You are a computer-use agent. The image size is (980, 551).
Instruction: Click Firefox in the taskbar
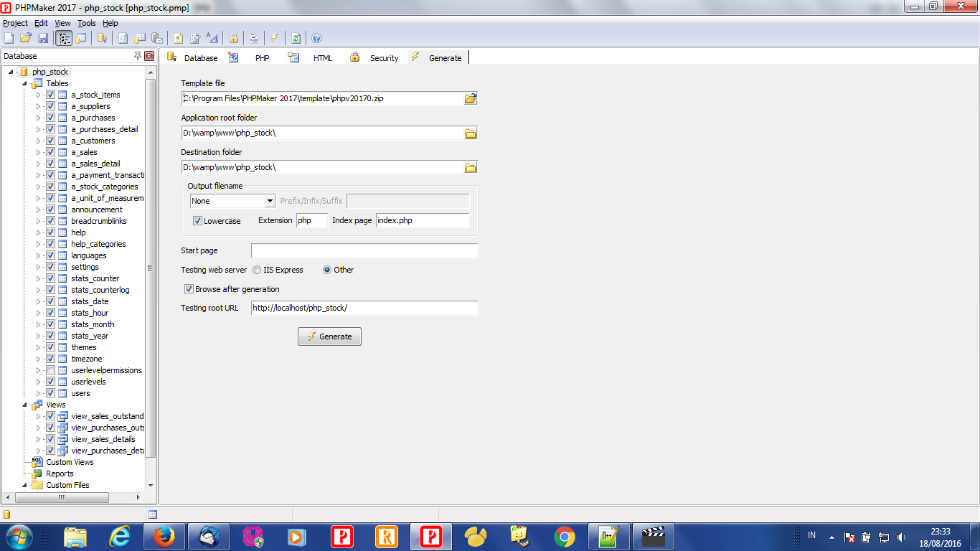point(164,537)
